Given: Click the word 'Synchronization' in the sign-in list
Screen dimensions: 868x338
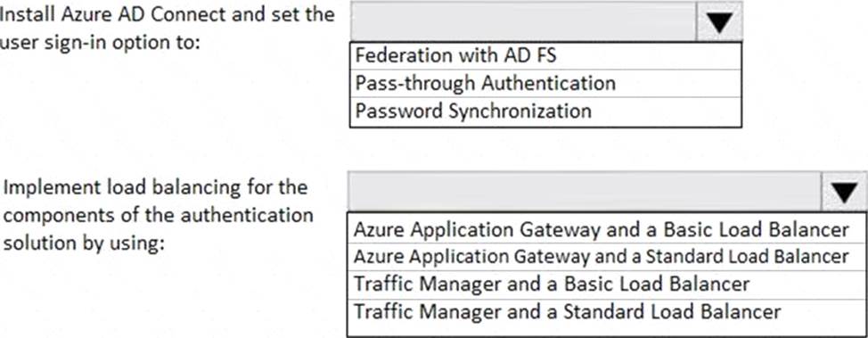Looking at the screenshot, I should pos(520,111).
